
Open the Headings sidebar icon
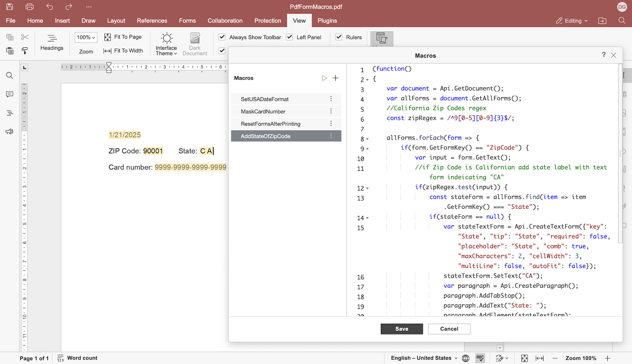[9, 113]
